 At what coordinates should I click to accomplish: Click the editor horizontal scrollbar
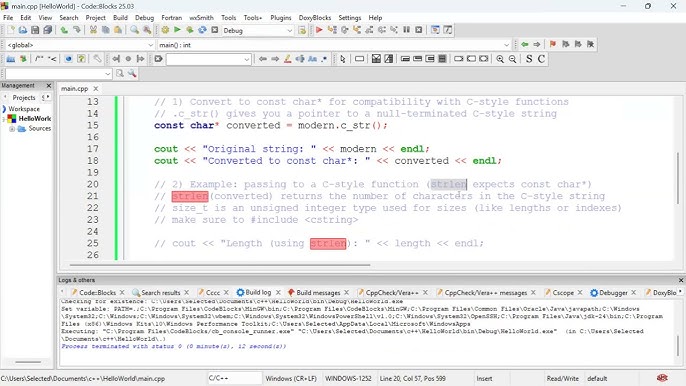[x=220, y=265]
